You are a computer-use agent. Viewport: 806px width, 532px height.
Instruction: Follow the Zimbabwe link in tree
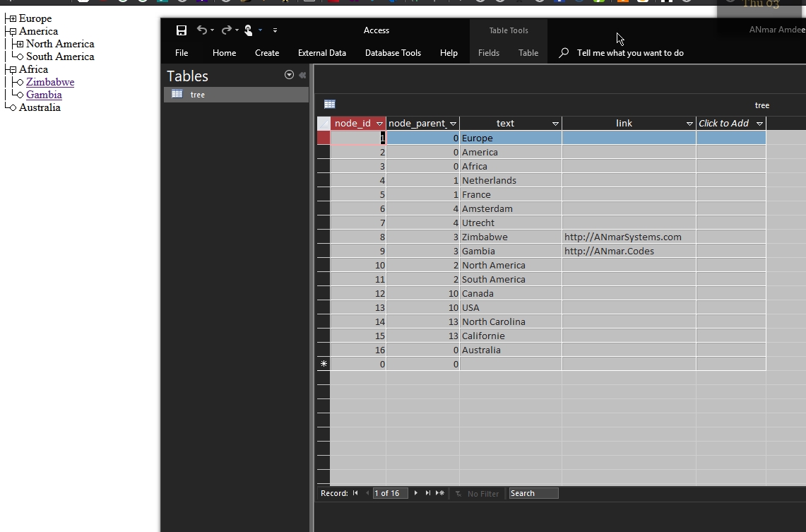pyautogui.click(x=50, y=82)
